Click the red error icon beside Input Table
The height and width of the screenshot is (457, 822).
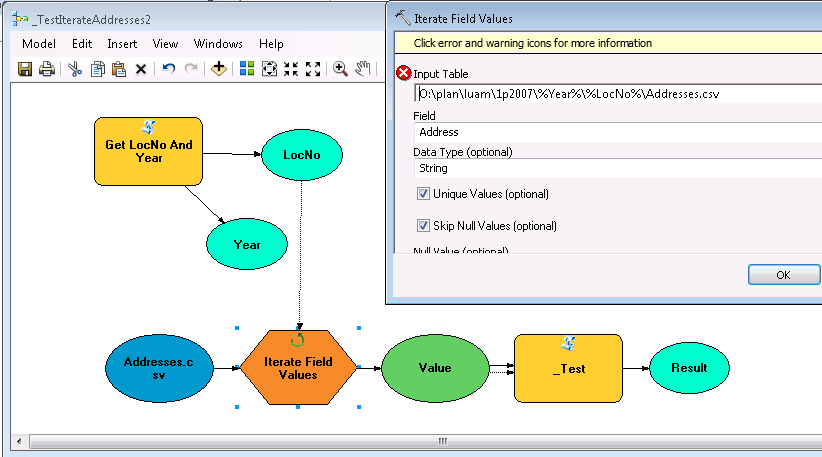tap(404, 73)
